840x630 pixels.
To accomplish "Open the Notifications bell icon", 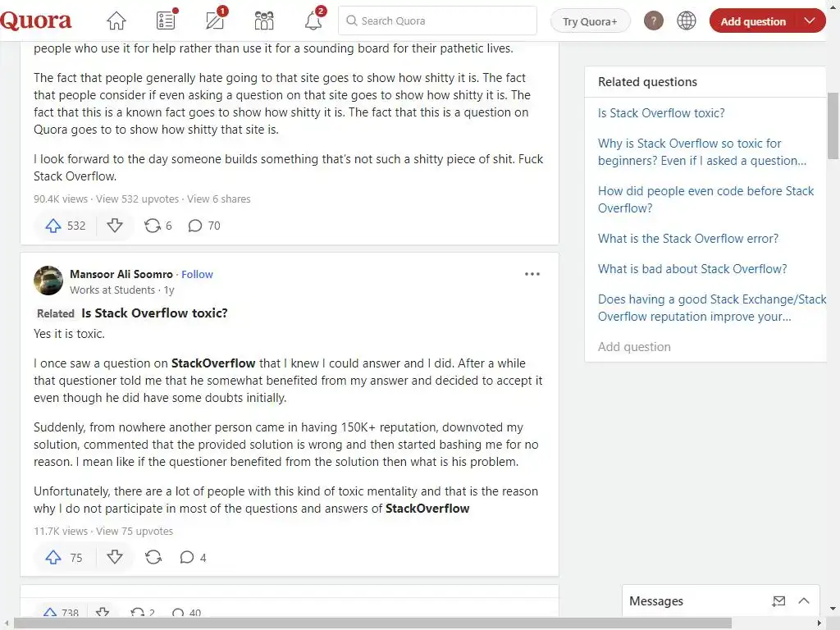I will [313, 21].
